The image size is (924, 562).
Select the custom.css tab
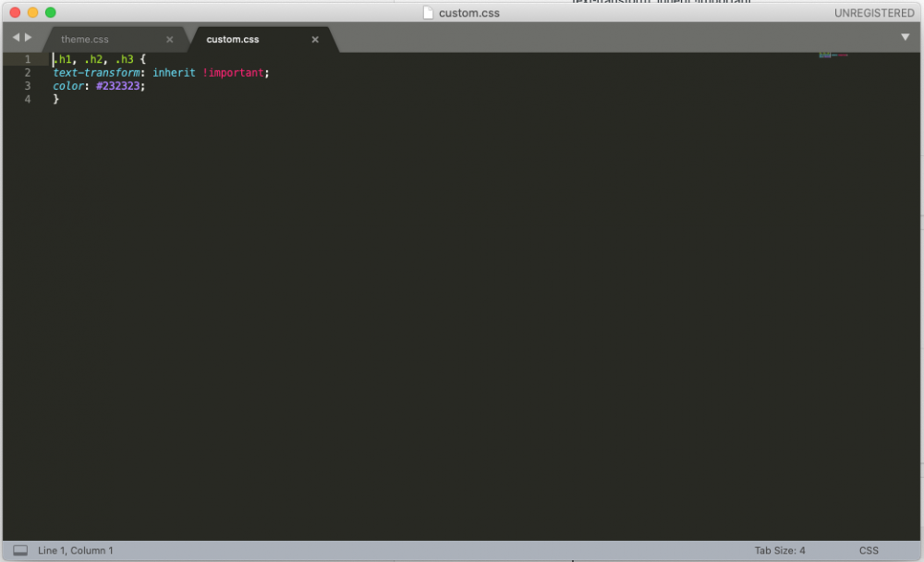232,40
